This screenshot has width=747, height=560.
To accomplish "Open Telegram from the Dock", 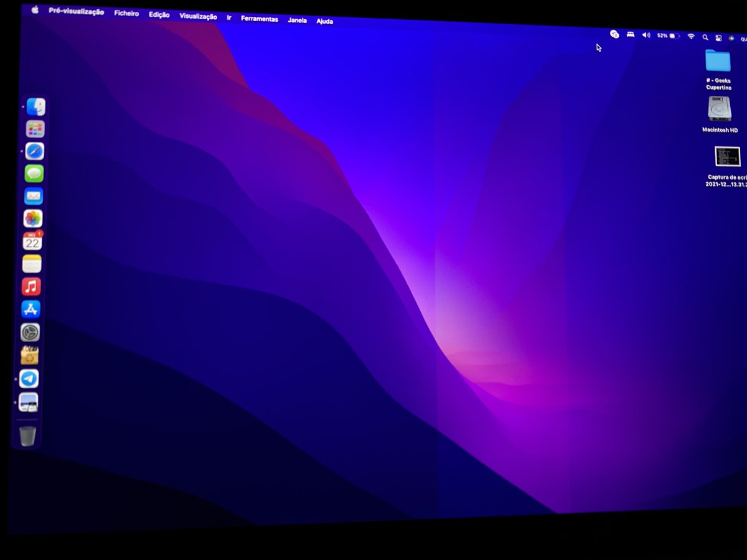I will 29,379.
